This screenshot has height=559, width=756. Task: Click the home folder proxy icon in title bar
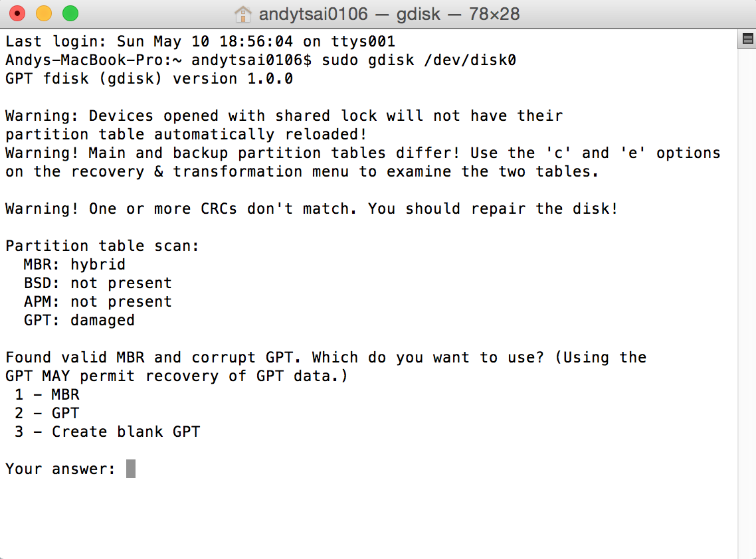point(242,14)
